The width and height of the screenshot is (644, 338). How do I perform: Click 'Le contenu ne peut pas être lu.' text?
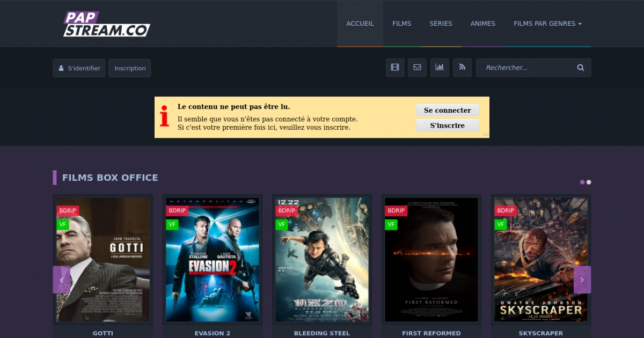tap(233, 107)
